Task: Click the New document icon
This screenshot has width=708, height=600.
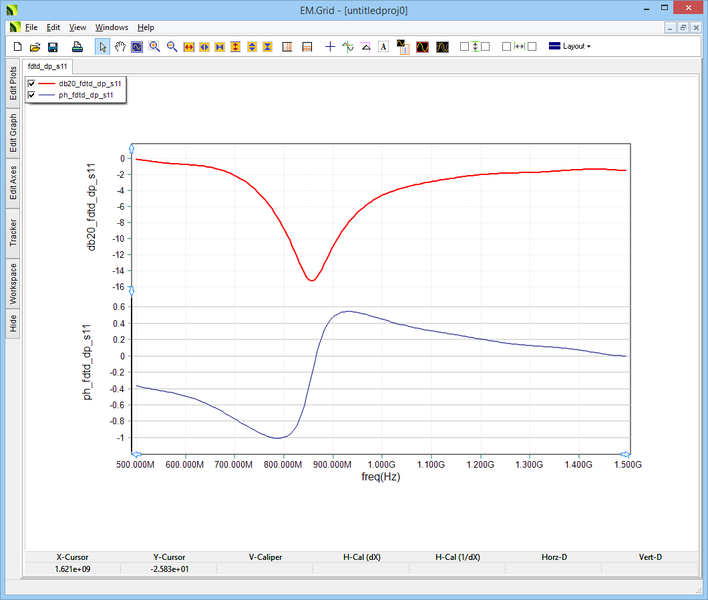Action: 17,46
